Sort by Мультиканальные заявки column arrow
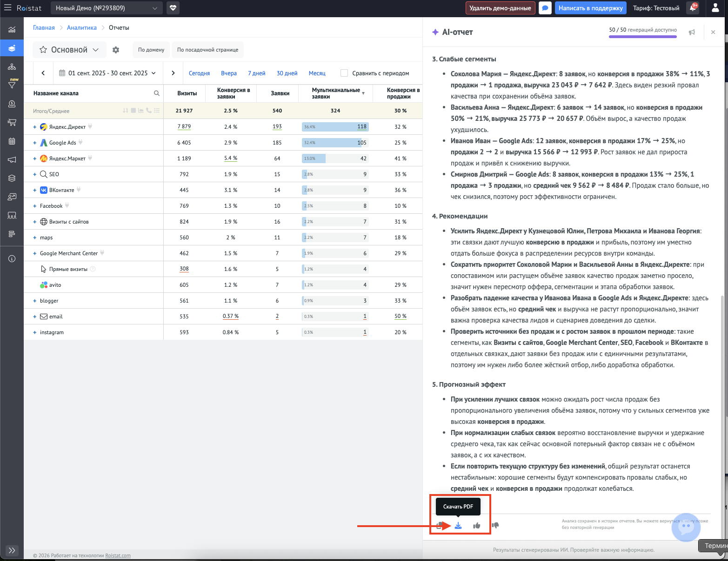Screen dimensions: 728x561 (x=363, y=93)
